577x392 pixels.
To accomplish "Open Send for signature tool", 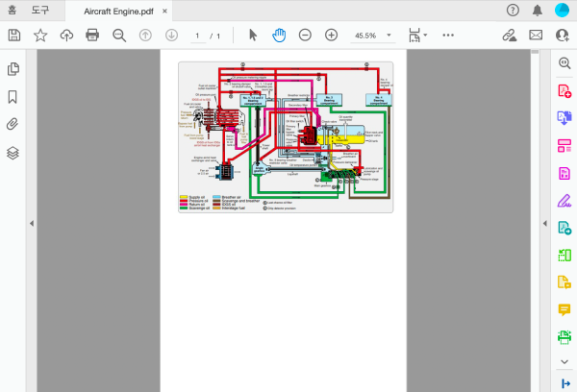I will [564, 228].
